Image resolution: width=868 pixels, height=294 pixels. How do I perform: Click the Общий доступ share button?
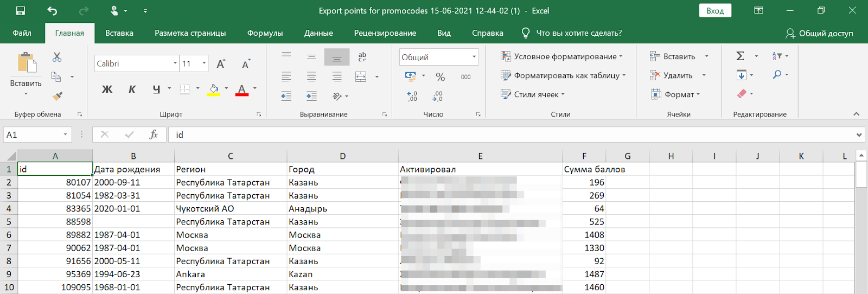pyautogui.click(x=819, y=33)
